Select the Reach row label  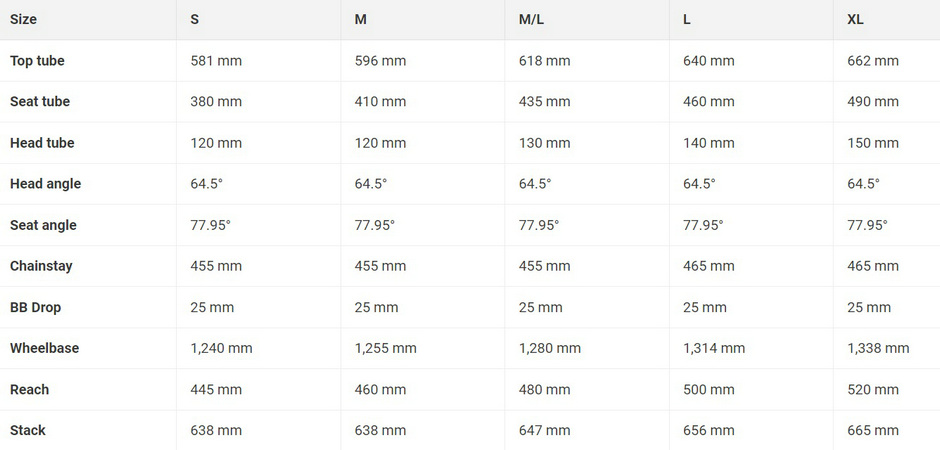(x=29, y=389)
